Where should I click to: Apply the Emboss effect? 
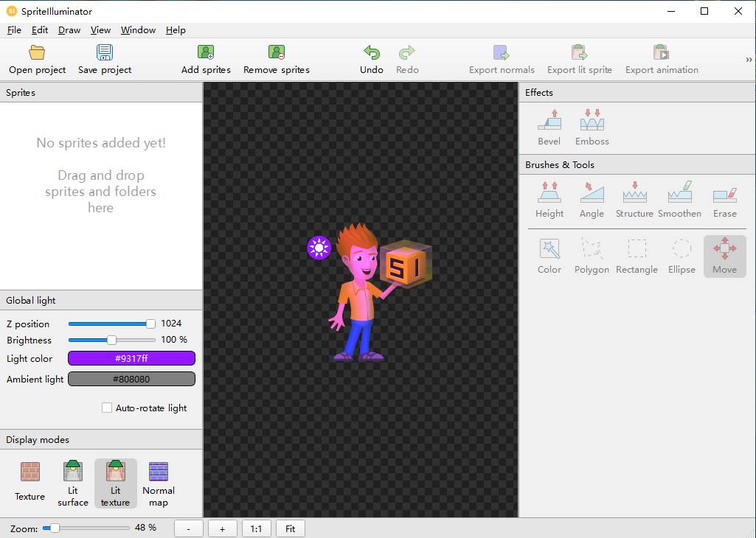point(592,121)
